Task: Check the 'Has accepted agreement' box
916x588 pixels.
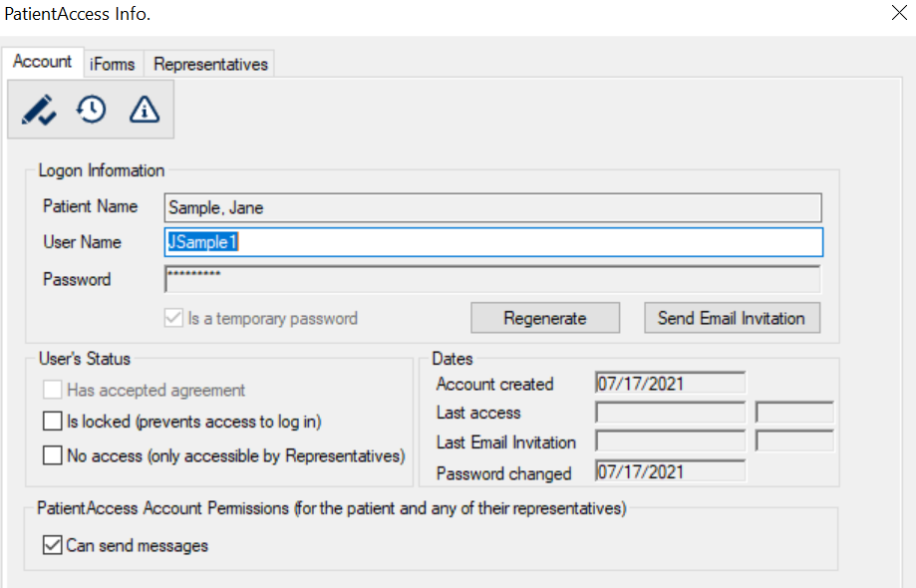Action: [x=53, y=390]
